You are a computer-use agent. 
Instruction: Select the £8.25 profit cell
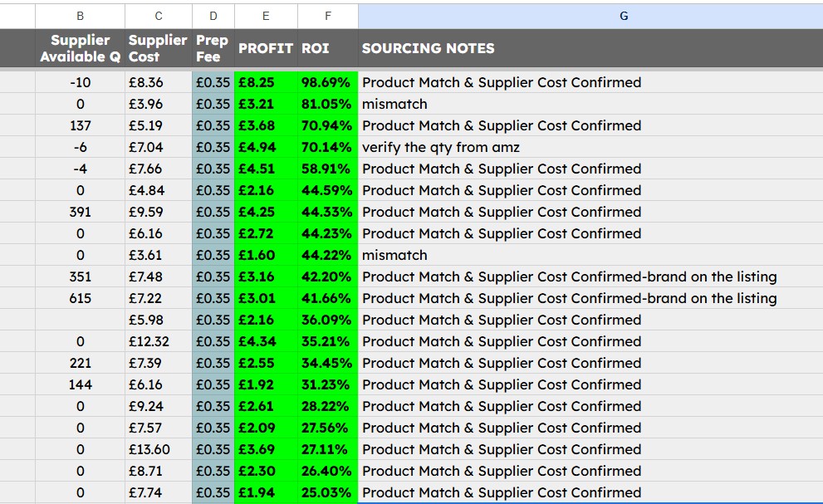coord(265,82)
